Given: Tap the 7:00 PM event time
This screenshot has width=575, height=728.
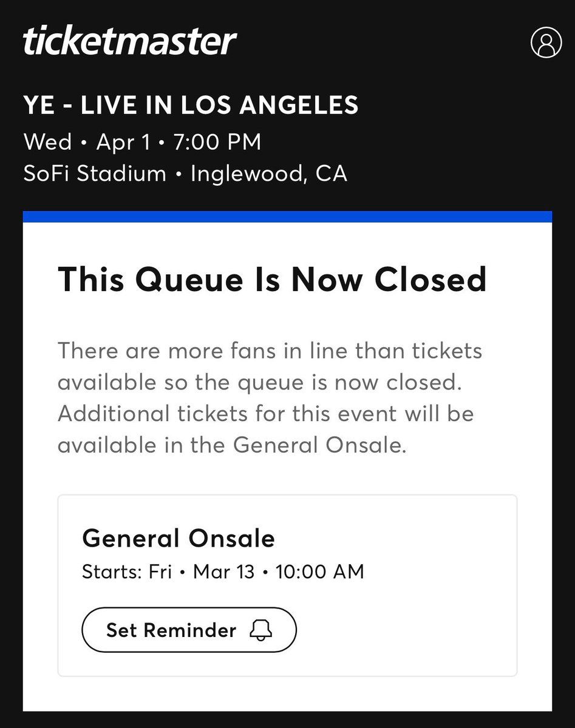Looking at the screenshot, I should pyautogui.click(x=217, y=142).
